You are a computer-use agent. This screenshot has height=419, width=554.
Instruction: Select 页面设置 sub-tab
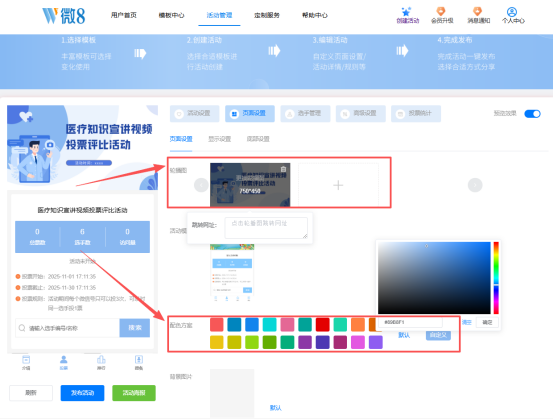tap(181, 139)
